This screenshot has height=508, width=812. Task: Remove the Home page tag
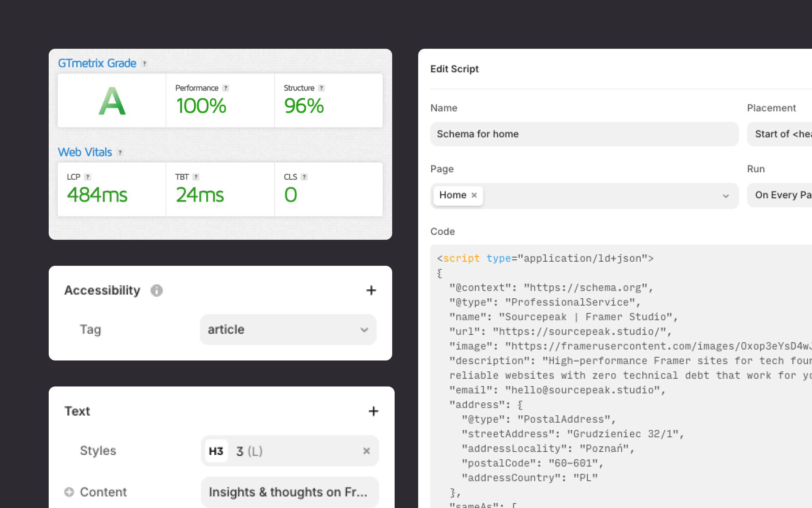pos(474,195)
